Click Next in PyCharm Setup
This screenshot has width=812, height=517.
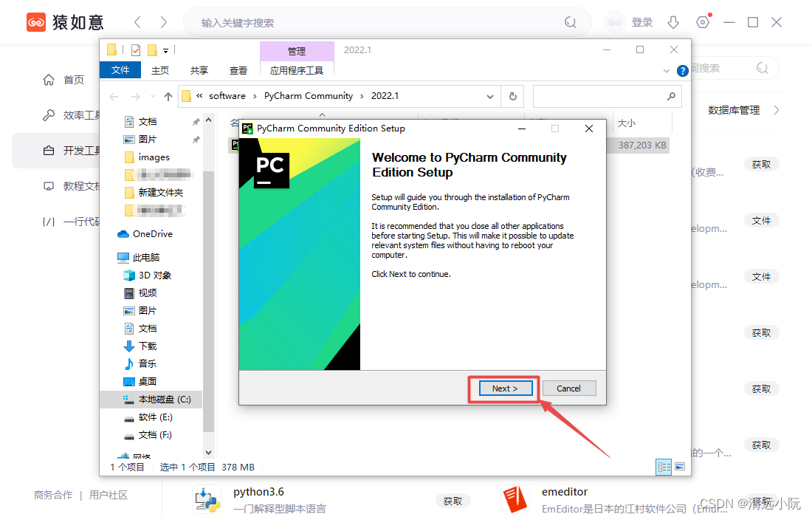pos(506,388)
